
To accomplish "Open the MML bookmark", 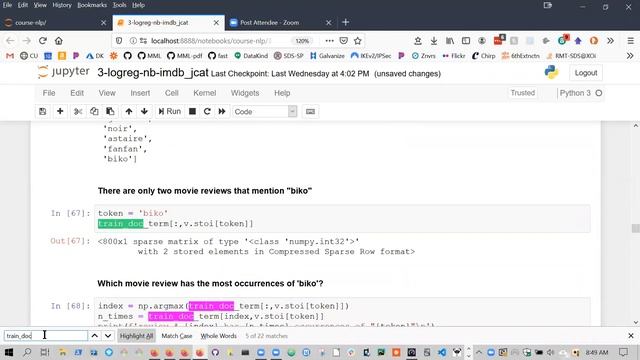I will coord(149,56).
